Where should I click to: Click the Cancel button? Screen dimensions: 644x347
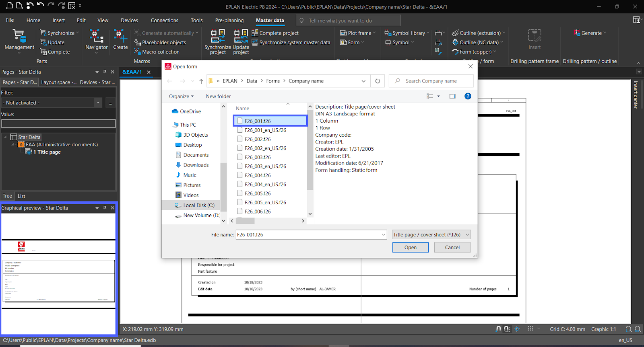[452, 247]
